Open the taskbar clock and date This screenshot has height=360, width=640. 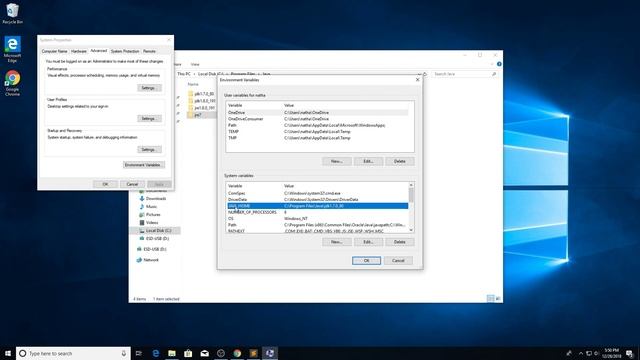611,353
